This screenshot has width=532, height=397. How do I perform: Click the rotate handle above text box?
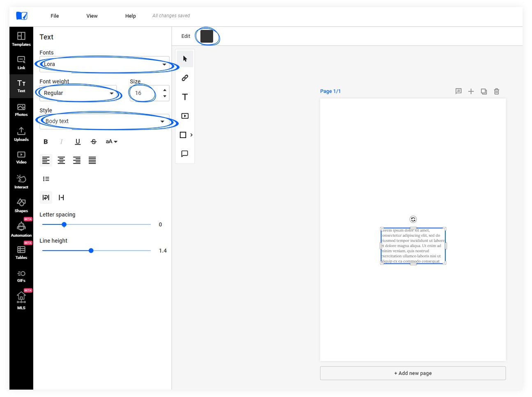[x=413, y=219]
